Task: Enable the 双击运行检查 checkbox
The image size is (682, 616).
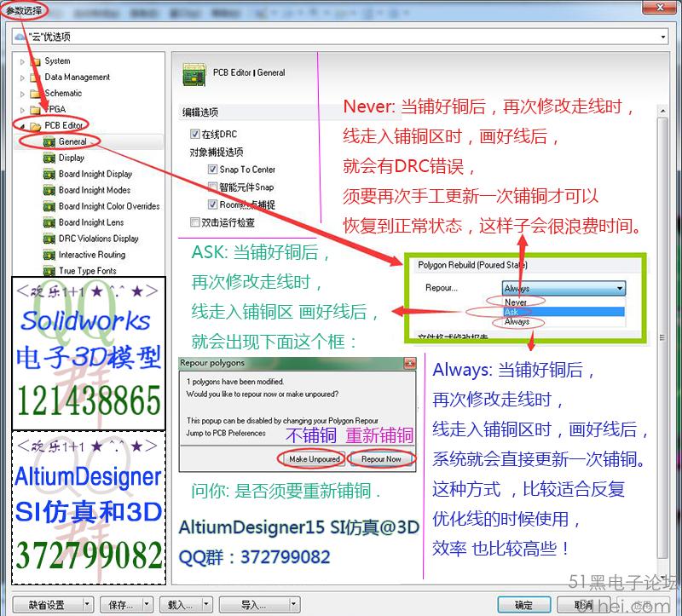Action: 195,222
